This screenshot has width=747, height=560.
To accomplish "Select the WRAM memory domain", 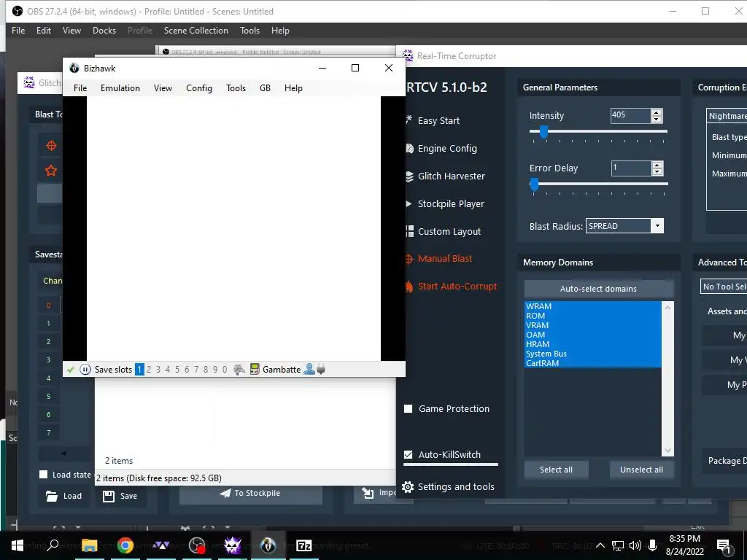I will pos(592,306).
